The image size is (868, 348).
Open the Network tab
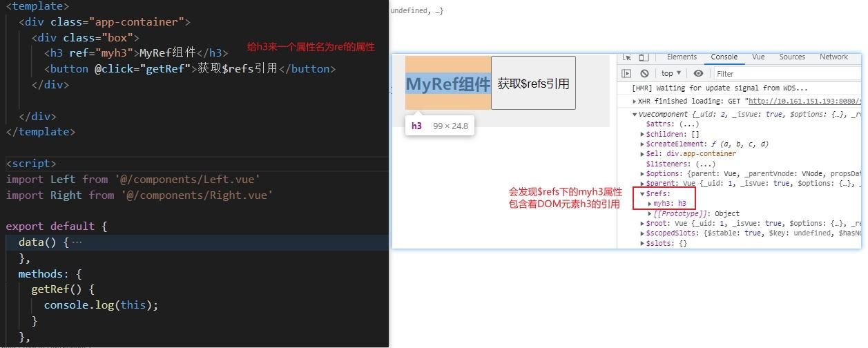click(x=833, y=57)
